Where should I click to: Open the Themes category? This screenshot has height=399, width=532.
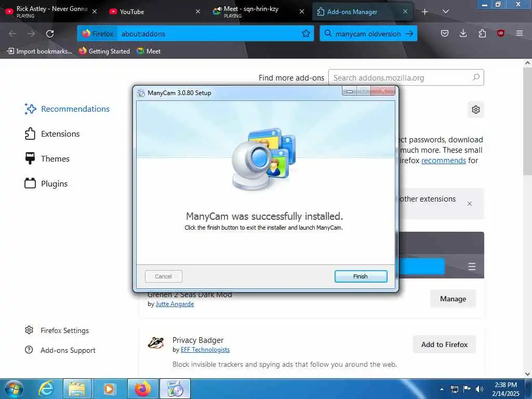pos(47,159)
